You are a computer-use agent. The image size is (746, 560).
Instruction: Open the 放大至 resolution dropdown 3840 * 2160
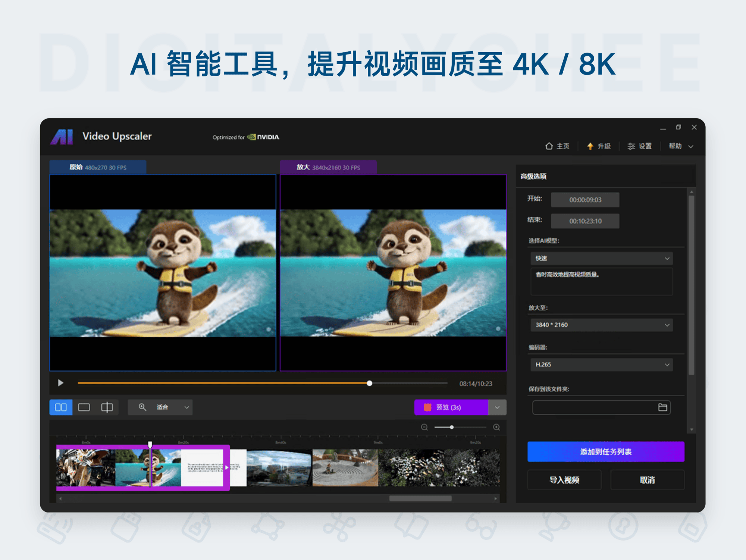click(x=602, y=325)
